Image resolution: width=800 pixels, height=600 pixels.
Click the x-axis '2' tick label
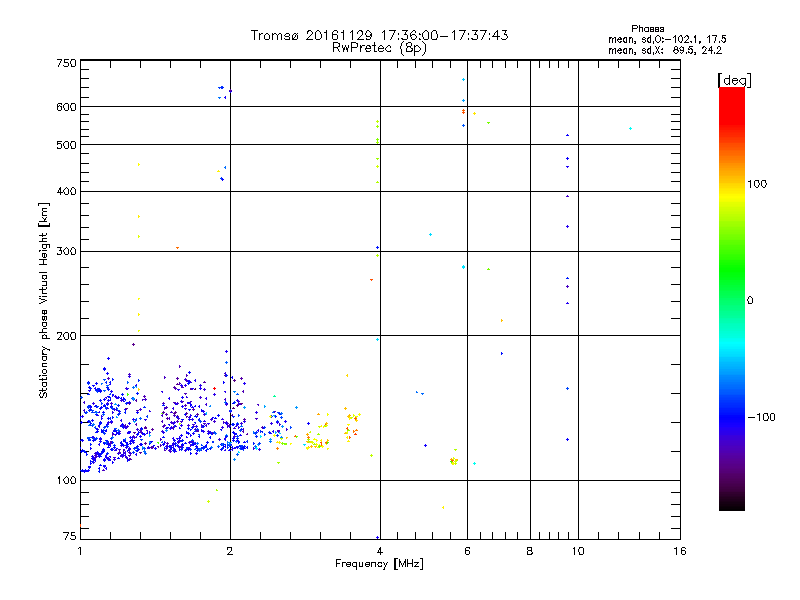(230, 551)
